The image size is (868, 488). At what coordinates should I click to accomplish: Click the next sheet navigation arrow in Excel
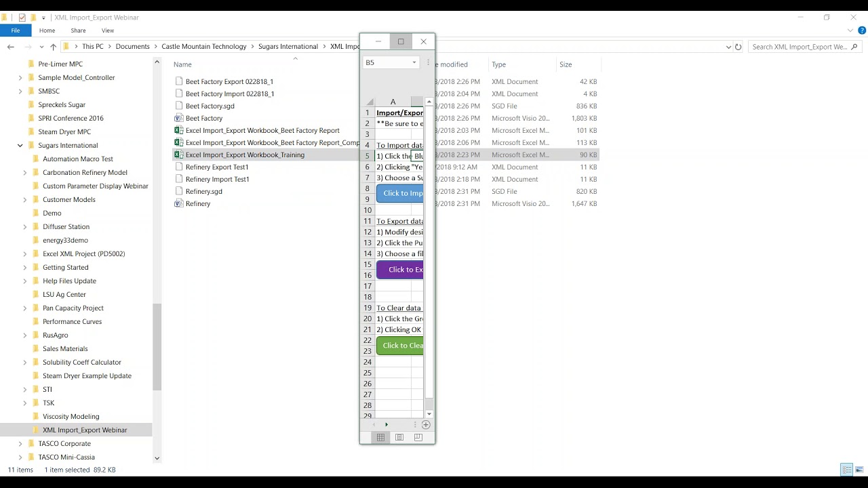point(387,424)
